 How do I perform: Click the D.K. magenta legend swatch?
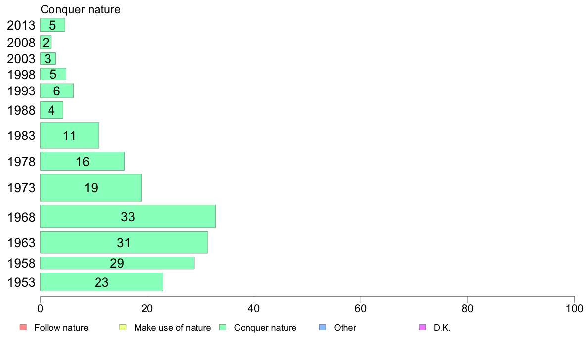click(422, 327)
